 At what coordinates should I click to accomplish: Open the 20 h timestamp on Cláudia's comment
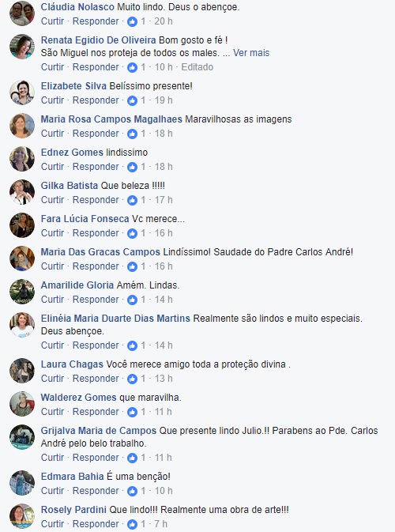tap(164, 21)
